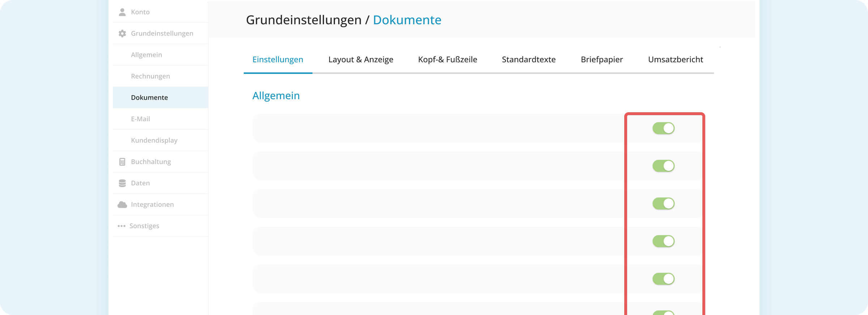
Task: Click the Sonstiges three-dots icon
Action: coord(122,226)
